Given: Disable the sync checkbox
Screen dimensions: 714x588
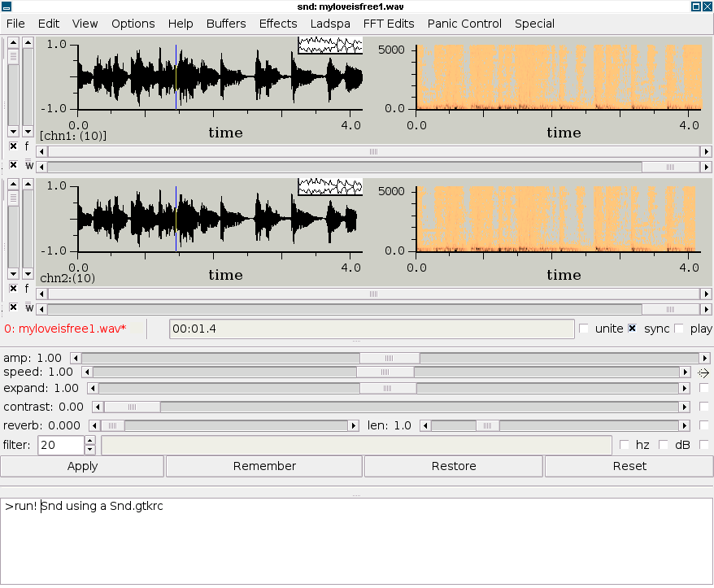Looking at the screenshot, I should point(633,329).
